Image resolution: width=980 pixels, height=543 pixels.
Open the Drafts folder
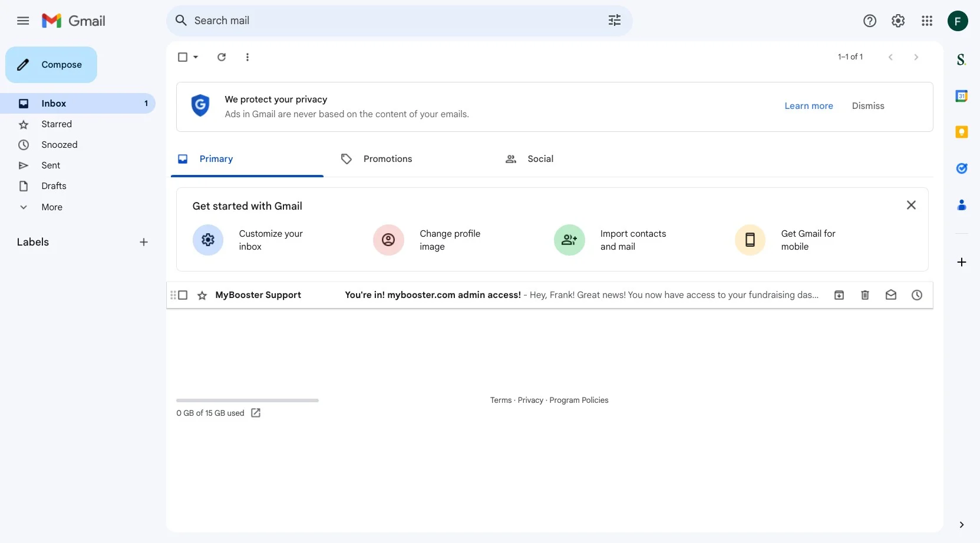(x=78, y=186)
